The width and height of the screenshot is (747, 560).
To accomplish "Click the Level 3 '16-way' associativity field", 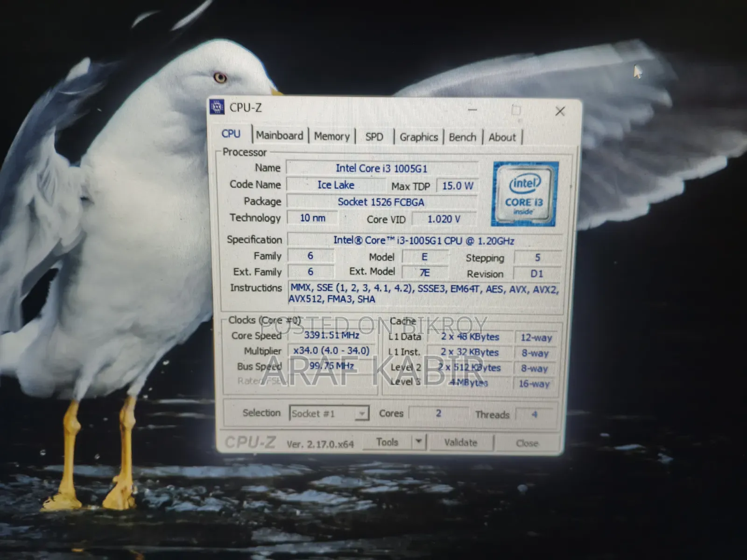I will [x=534, y=384].
